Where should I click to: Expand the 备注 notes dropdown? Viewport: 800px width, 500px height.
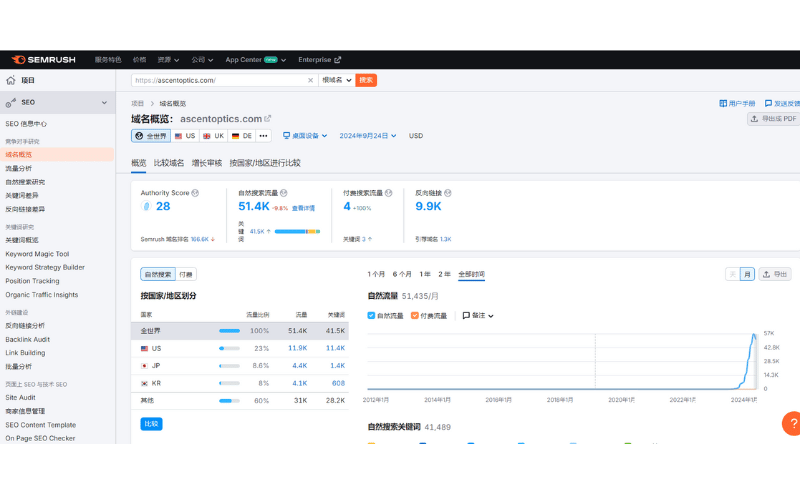[x=478, y=316]
